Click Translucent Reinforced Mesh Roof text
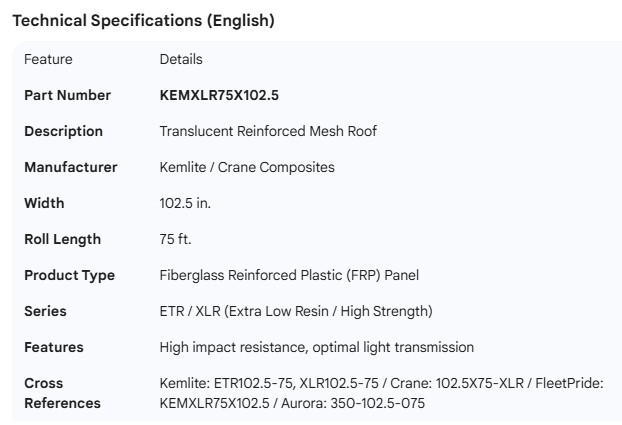The width and height of the screenshot is (622, 425). pyautogui.click(x=268, y=131)
